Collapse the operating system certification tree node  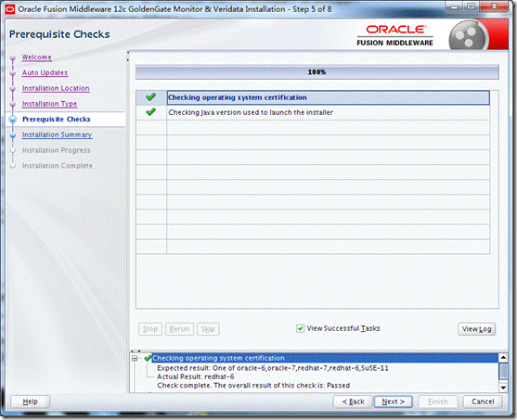(x=135, y=358)
